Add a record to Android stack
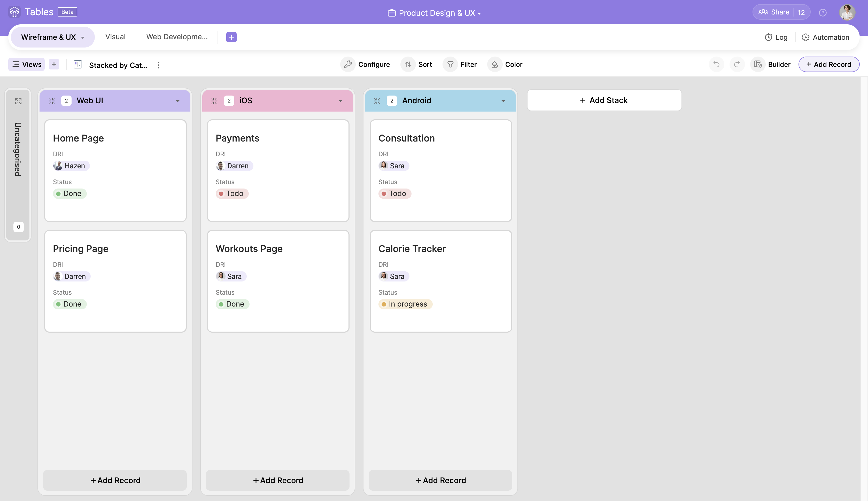This screenshot has width=868, height=501. click(x=440, y=480)
